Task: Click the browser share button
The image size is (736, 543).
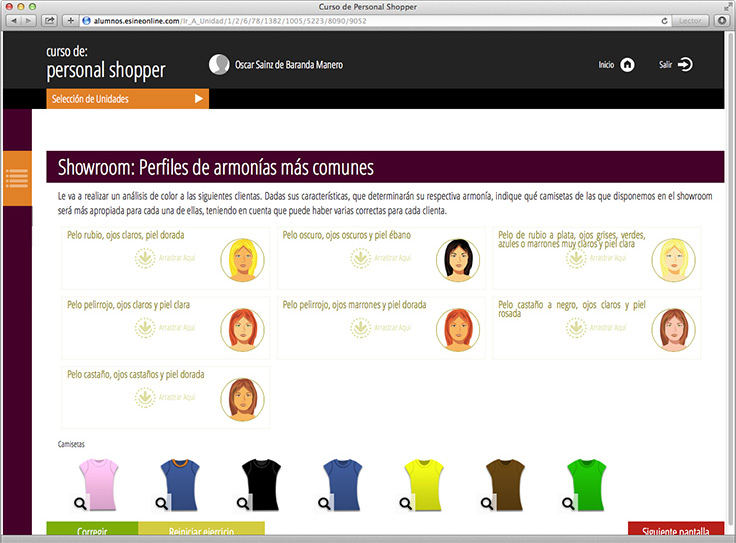Action: pyautogui.click(x=50, y=20)
